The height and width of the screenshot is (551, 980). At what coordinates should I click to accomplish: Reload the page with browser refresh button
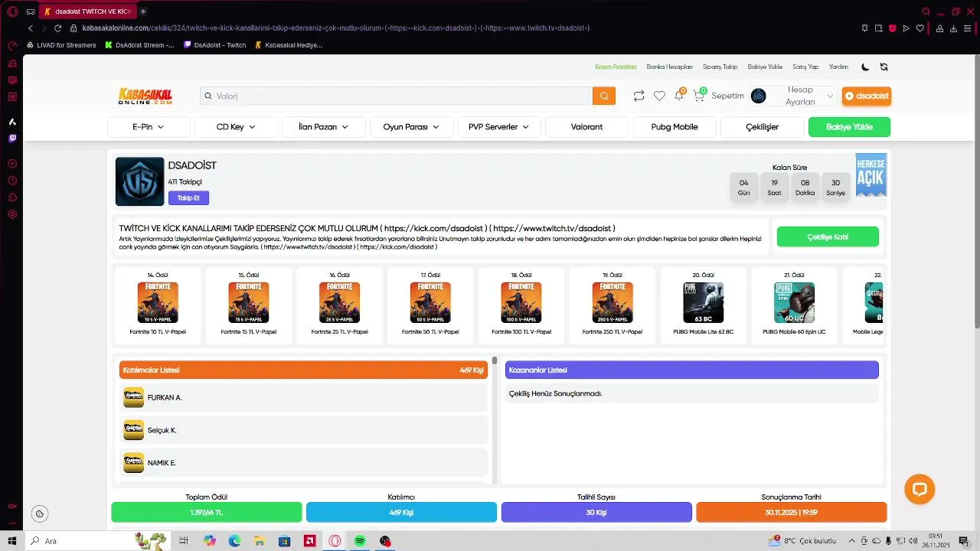pos(57,28)
